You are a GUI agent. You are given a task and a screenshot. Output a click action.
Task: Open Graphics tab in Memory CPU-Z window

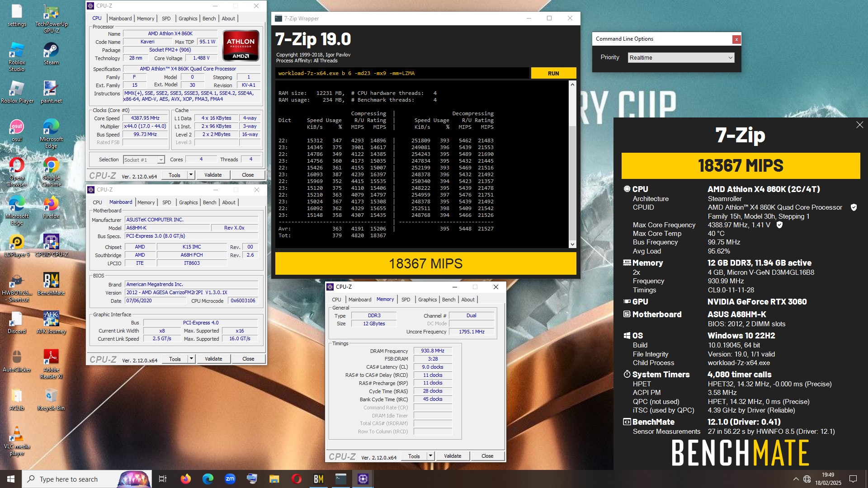click(427, 300)
